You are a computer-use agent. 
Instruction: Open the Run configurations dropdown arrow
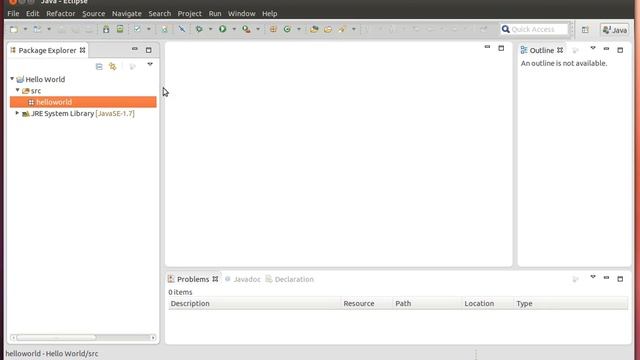[234, 29]
